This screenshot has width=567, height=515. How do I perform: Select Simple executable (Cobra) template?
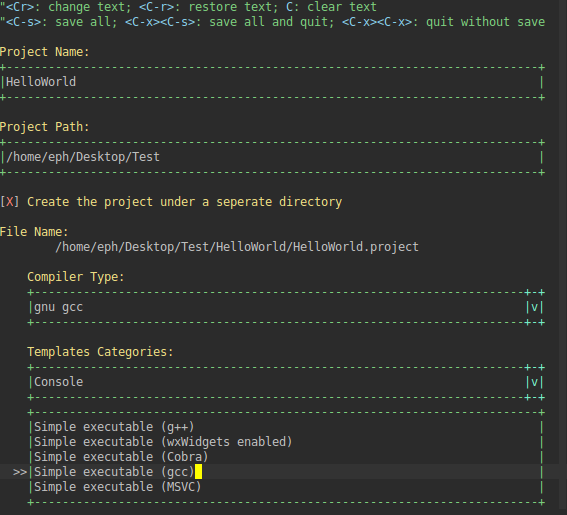(286, 457)
